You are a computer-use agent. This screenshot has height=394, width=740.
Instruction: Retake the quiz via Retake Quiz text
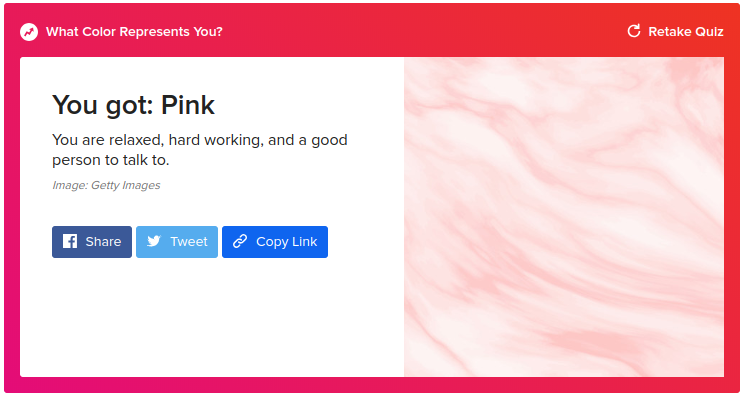(686, 32)
